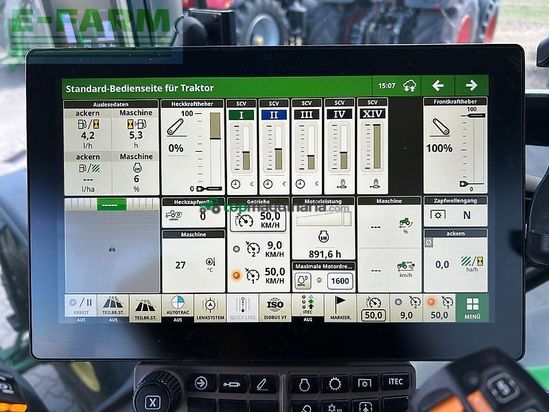
Task: Open the second TEILBR.ST. shortcut
Action: (x=145, y=308)
